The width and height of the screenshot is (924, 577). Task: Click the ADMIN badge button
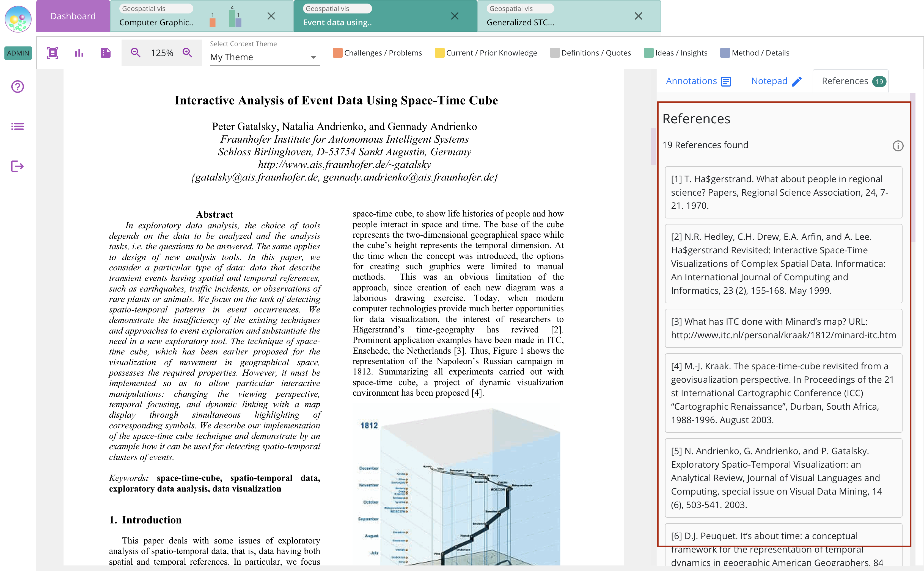pyautogui.click(x=18, y=53)
